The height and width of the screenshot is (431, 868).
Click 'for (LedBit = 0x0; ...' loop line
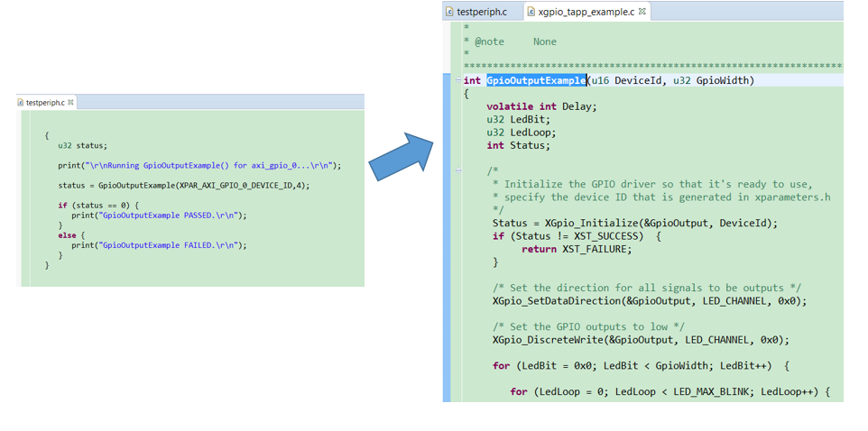point(641,366)
